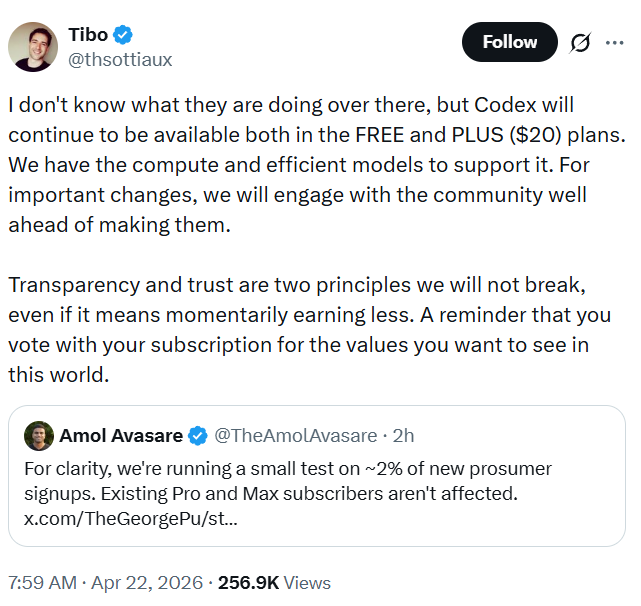The image size is (641, 606).
Task: Select the Transparency and trust paragraph
Action: point(309,330)
